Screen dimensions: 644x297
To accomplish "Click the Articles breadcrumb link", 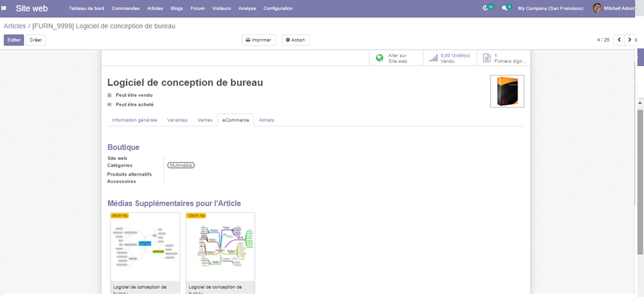I will [14, 26].
